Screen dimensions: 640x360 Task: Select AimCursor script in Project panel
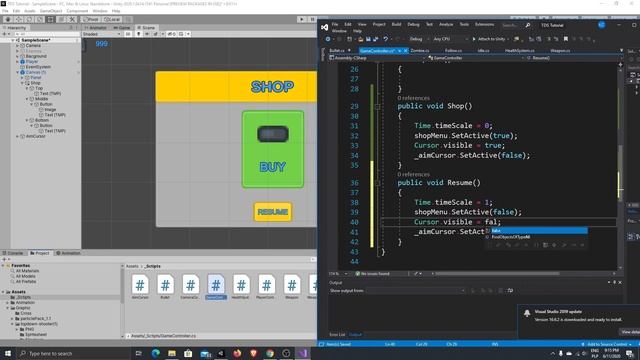pyautogui.click(x=140, y=287)
